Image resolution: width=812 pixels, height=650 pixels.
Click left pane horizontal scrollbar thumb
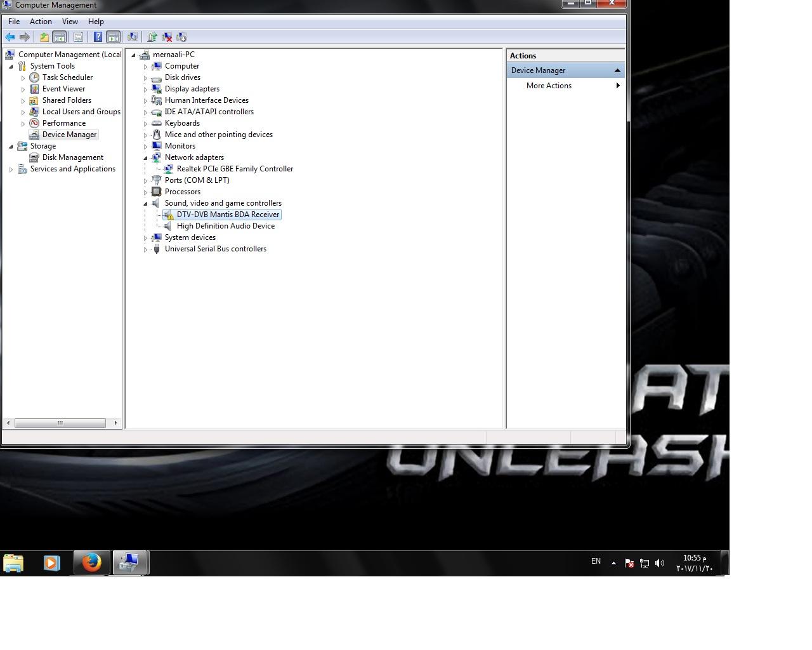pos(60,423)
